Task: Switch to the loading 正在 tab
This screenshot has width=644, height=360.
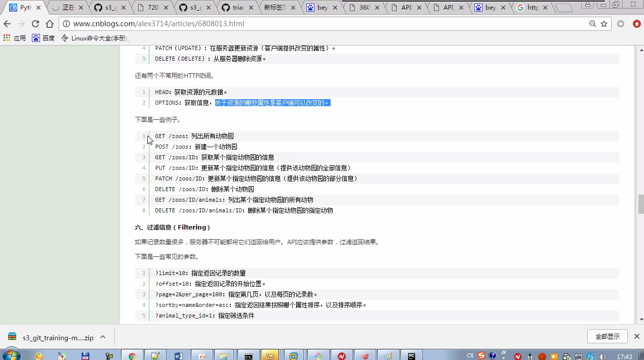Action: tap(68, 8)
